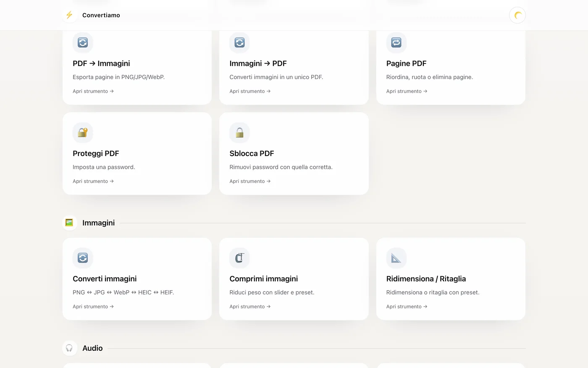Open tool link under Comprimi immagini
This screenshot has height=368, width=588.
250,307
